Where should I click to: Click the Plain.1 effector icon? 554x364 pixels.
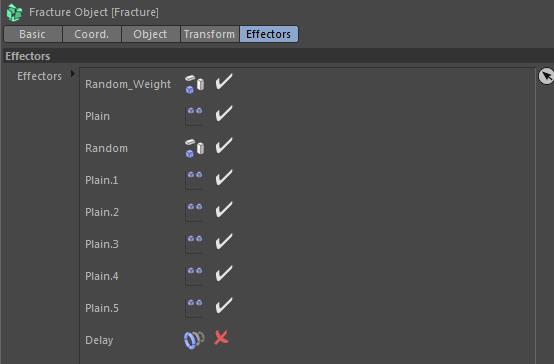[x=195, y=180]
